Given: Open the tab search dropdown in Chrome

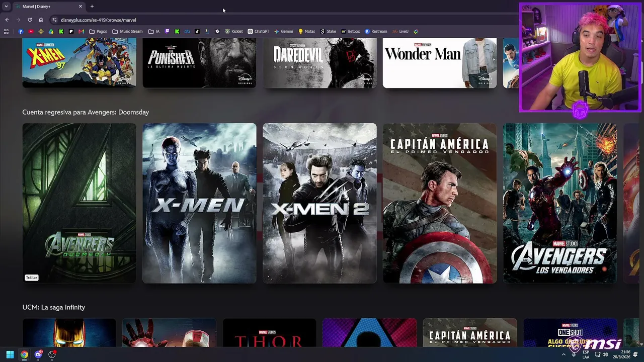Looking at the screenshot, I should pyautogui.click(x=6, y=7).
